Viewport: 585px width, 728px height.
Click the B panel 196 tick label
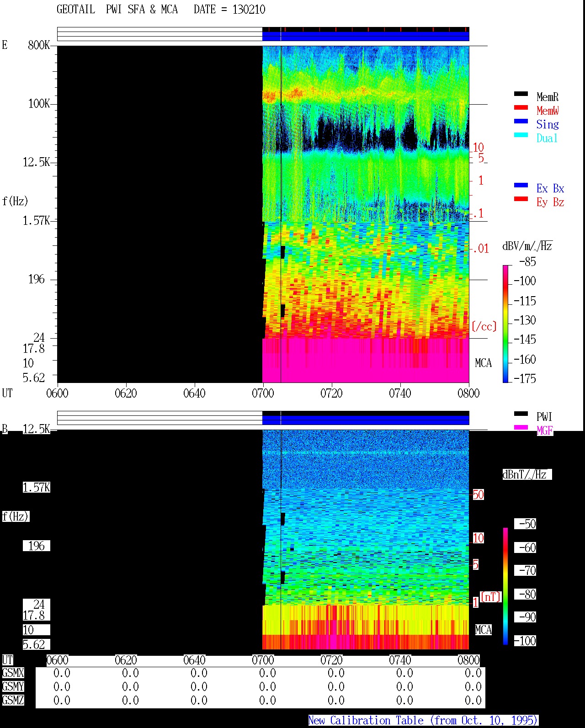[37, 546]
